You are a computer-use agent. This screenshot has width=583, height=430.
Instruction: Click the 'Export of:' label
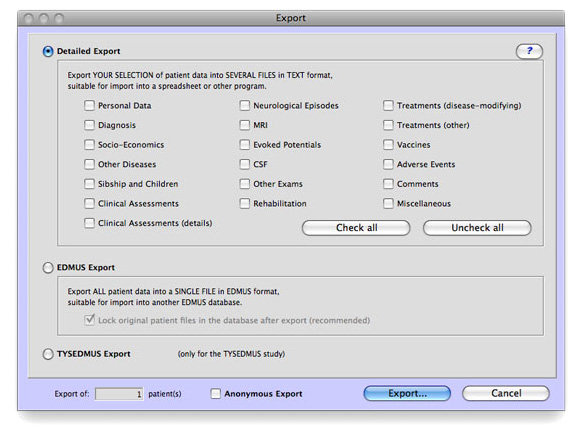click(x=72, y=394)
